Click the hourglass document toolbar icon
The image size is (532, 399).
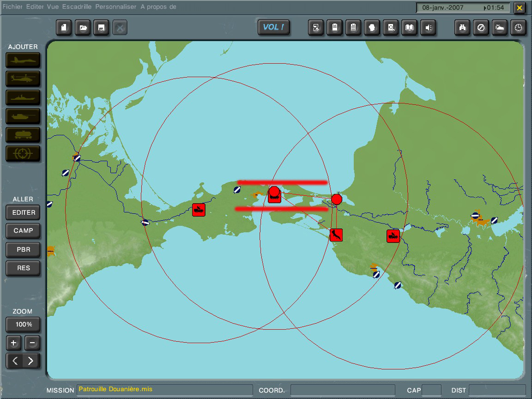click(316, 28)
